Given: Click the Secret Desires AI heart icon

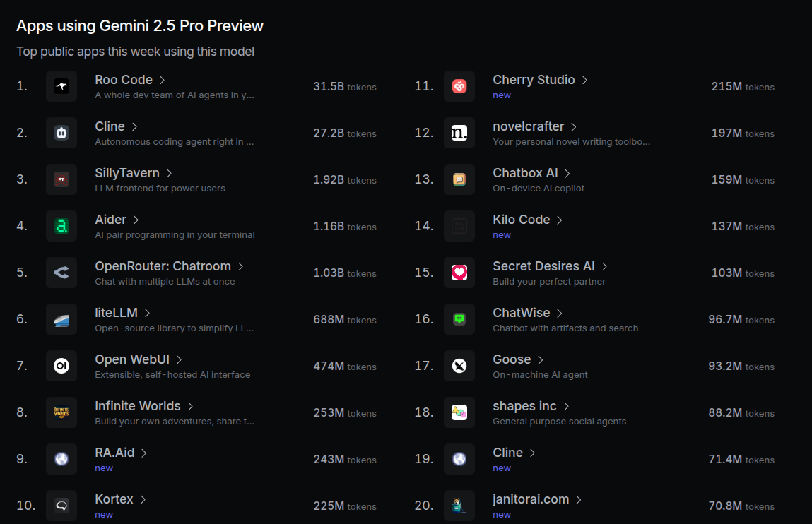Looking at the screenshot, I should (x=459, y=273).
